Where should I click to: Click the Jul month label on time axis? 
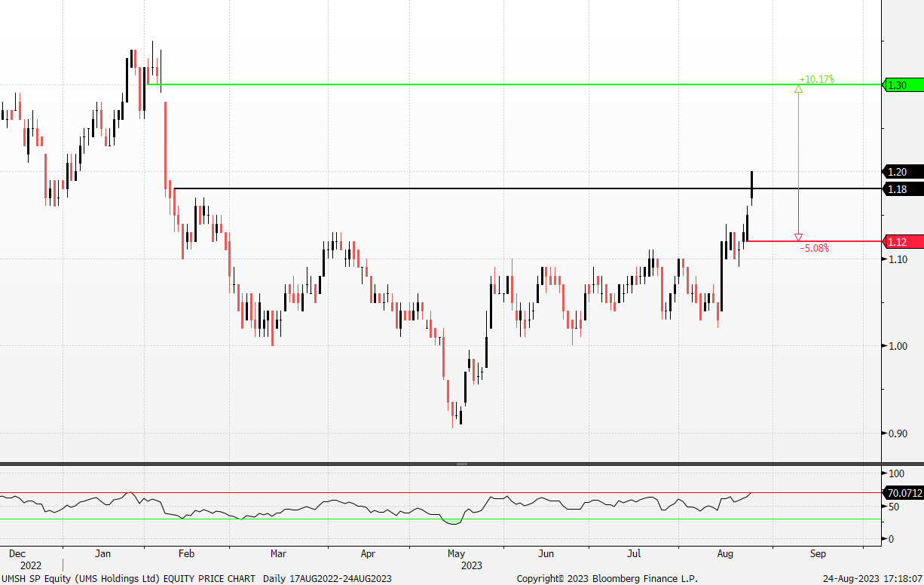coord(635,553)
